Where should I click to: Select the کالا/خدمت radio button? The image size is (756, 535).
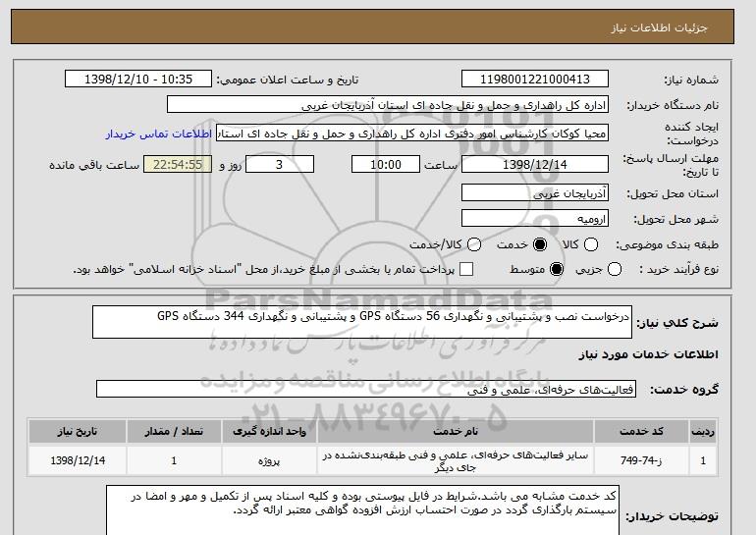pyautogui.click(x=474, y=244)
